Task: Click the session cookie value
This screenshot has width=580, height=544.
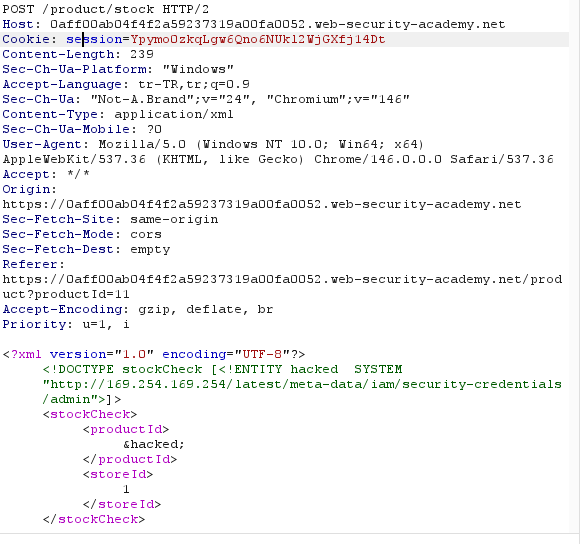Action: 258,39
